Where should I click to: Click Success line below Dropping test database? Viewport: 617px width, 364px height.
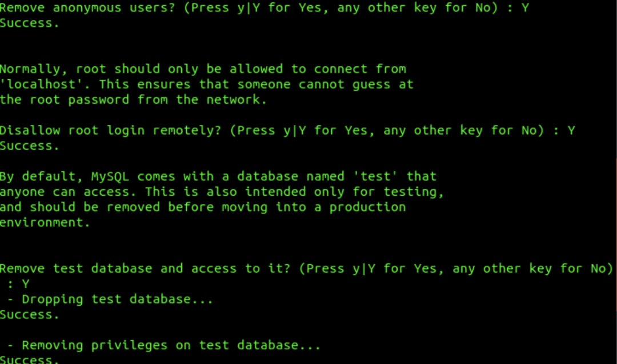pyautogui.click(x=29, y=314)
